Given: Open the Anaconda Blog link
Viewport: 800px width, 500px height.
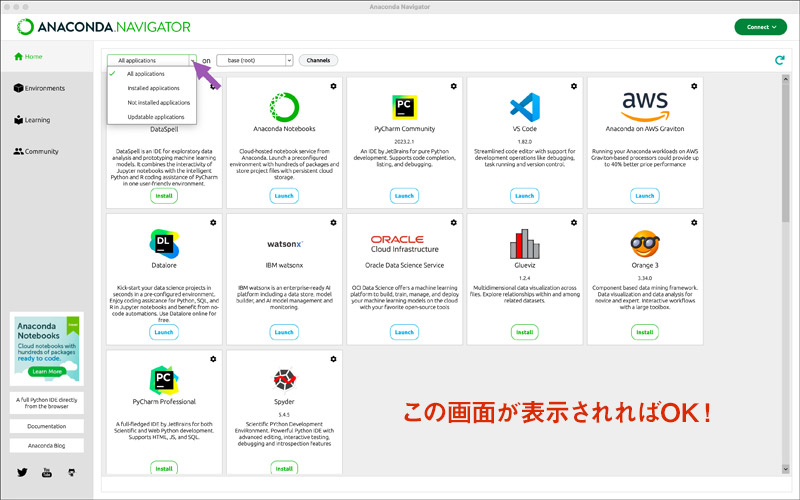Looking at the screenshot, I should click(x=46, y=445).
